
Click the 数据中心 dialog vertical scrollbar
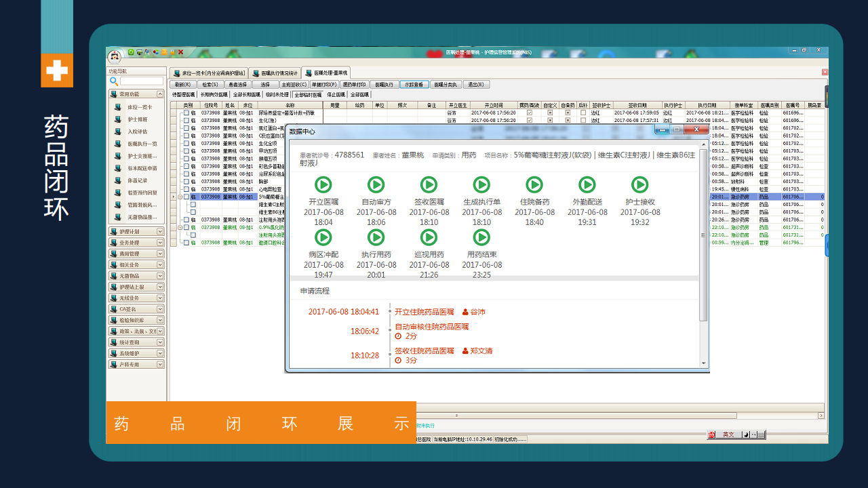(703, 254)
